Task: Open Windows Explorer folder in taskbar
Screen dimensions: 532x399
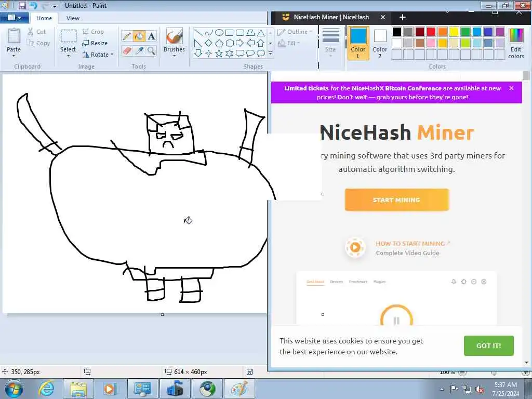Action: pos(78,389)
